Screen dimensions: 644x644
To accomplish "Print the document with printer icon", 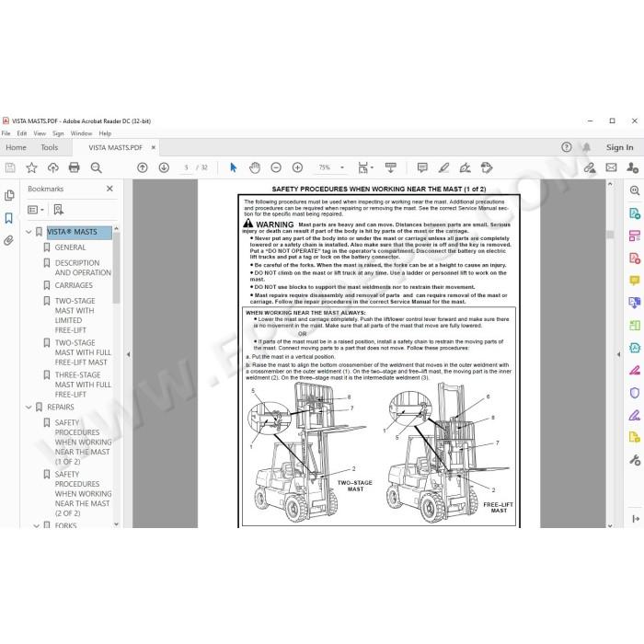I will 75,167.
